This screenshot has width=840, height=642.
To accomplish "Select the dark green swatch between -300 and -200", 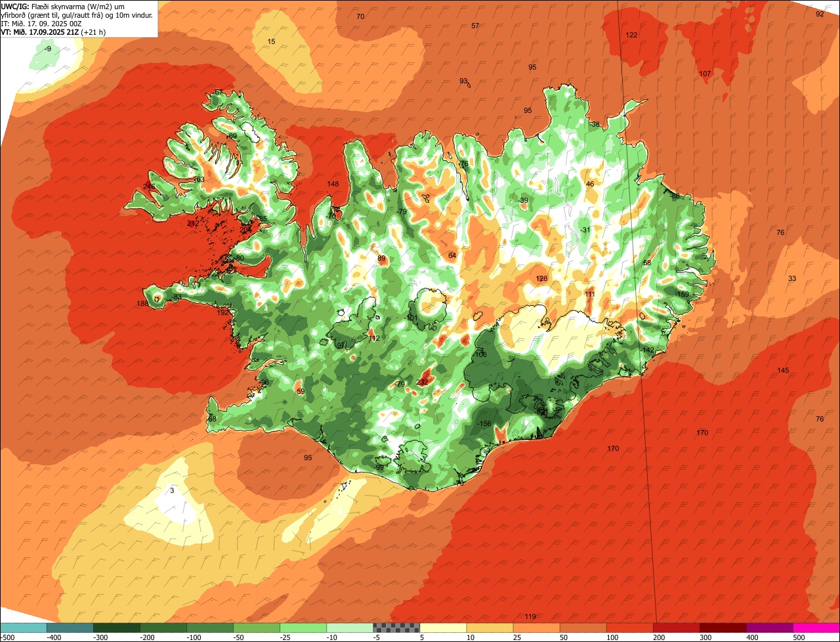I will (x=116, y=628).
